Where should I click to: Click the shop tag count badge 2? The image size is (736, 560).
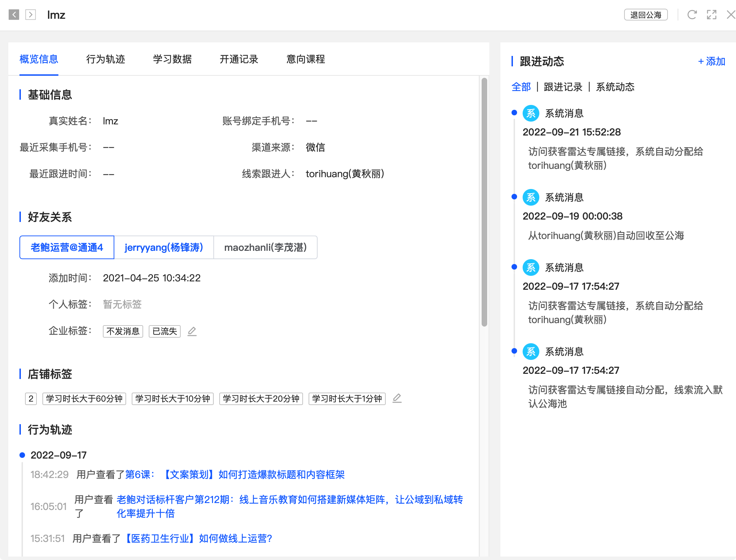point(31,399)
